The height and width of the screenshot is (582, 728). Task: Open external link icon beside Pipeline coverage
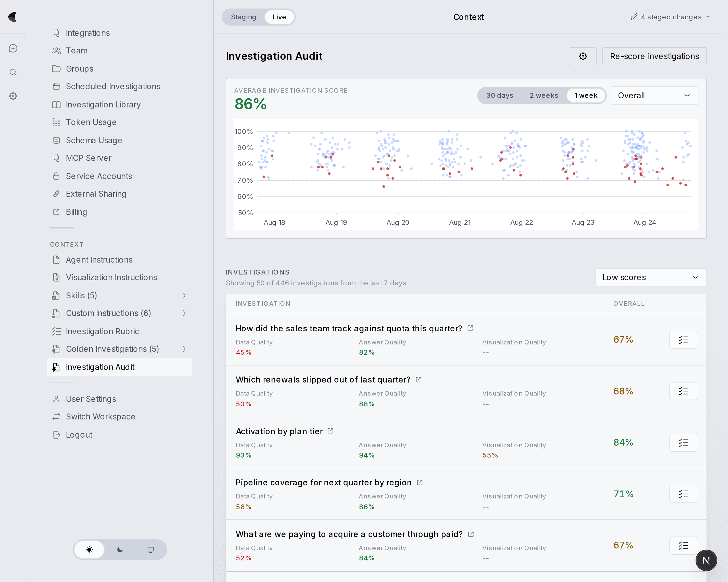(x=420, y=483)
